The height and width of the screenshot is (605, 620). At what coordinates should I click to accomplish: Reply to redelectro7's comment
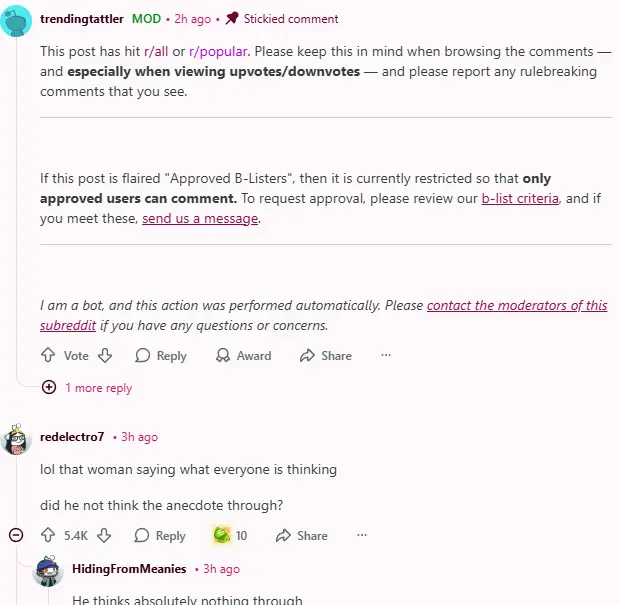(x=161, y=535)
